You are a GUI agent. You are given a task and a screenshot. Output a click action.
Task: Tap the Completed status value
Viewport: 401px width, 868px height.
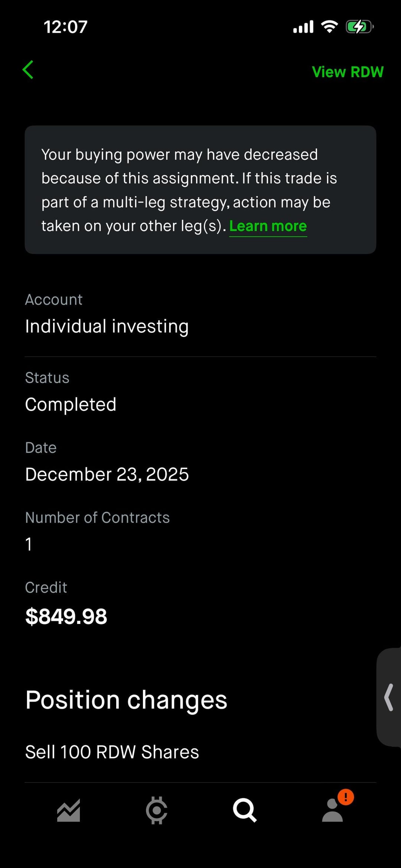[x=71, y=404]
